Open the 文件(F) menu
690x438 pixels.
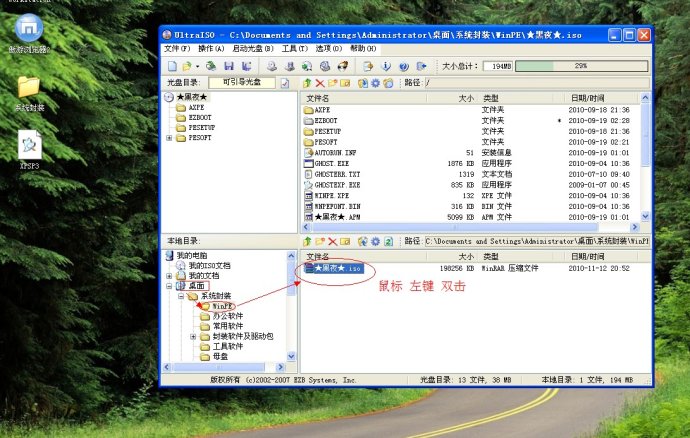coord(177,48)
